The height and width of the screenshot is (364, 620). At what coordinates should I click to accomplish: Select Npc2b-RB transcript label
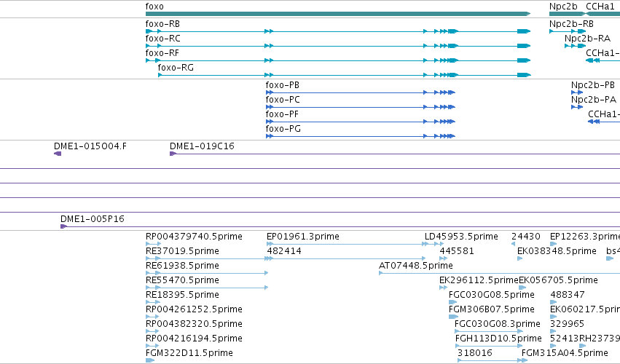pyautogui.click(x=571, y=24)
